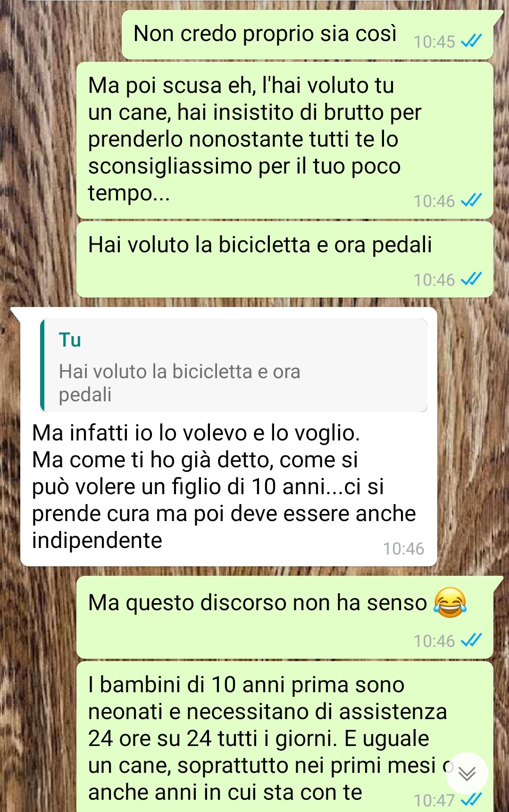Tap the "Tu" sender label in the quoted reply
Screen dimensions: 509x812
click(70, 340)
